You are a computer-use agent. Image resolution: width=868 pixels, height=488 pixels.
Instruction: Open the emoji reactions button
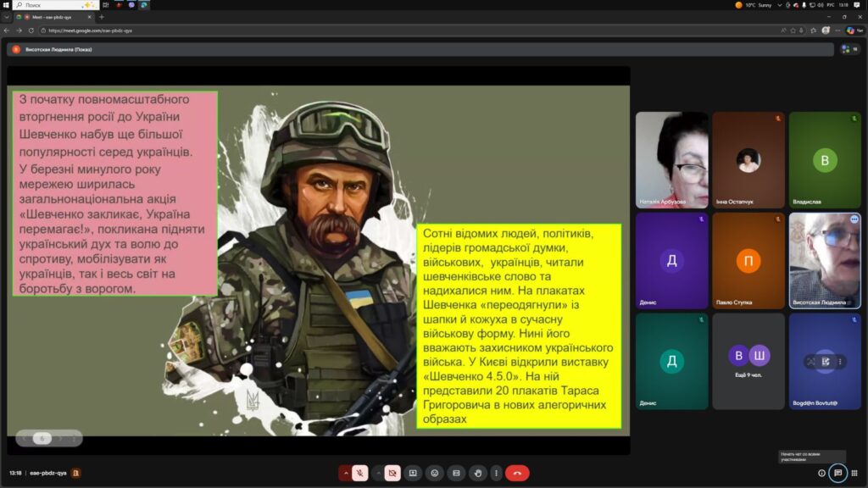tap(435, 473)
